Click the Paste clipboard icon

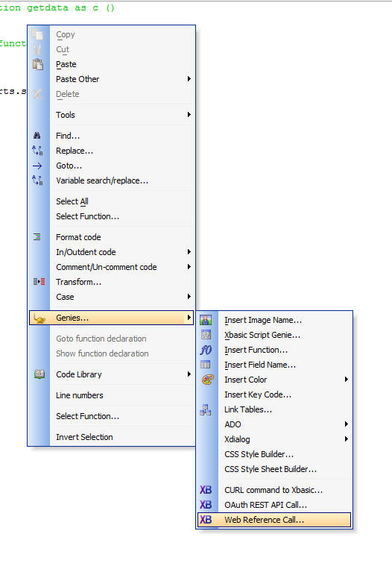tap(38, 64)
